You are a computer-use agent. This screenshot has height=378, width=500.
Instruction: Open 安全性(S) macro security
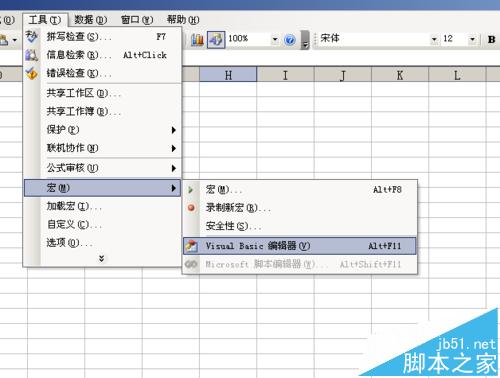click(x=300, y=226)
